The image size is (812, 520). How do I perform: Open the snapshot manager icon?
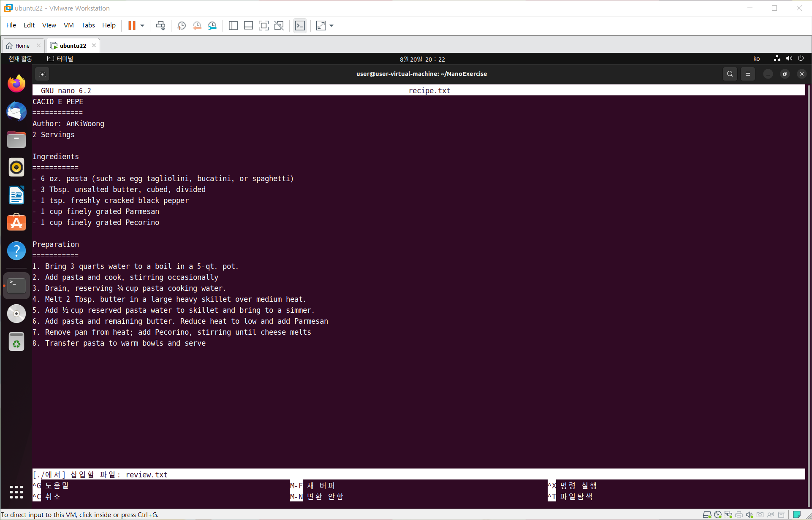[212, 26]
